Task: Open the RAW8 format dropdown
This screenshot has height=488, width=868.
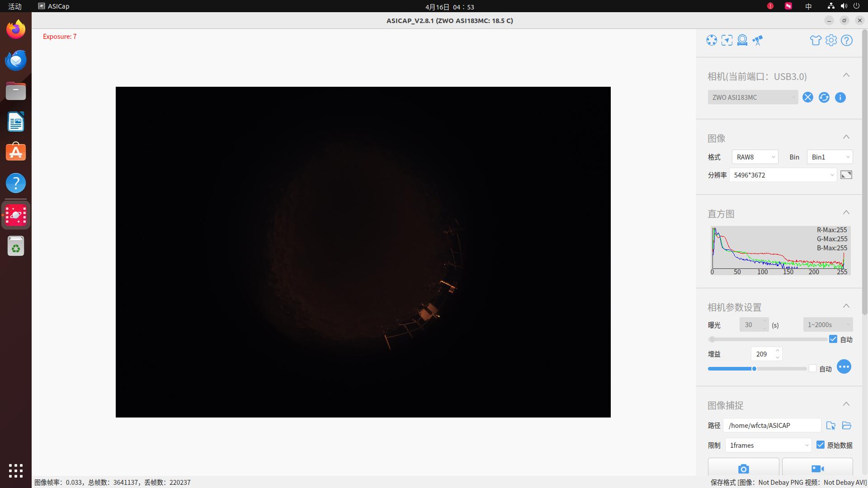Action: tap(755, 157)
